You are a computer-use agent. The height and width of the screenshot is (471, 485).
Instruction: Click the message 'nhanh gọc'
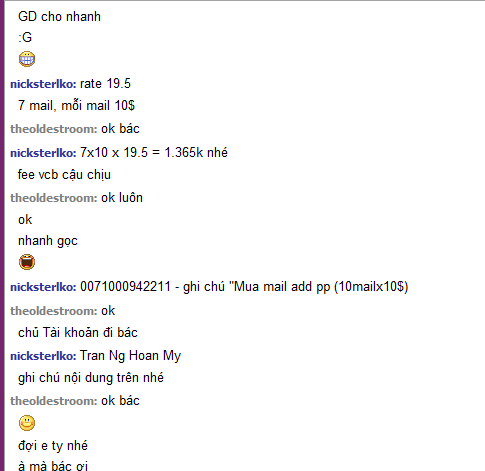48,241
